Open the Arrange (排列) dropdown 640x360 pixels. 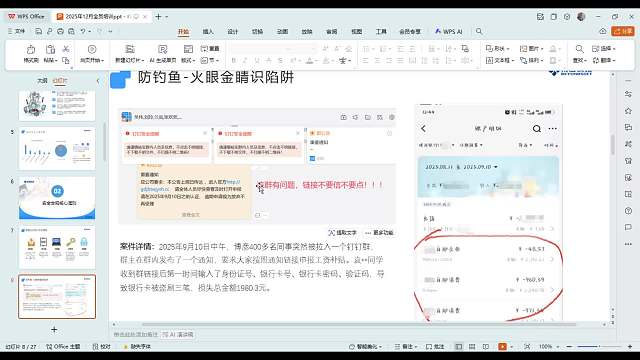point(532,60)
